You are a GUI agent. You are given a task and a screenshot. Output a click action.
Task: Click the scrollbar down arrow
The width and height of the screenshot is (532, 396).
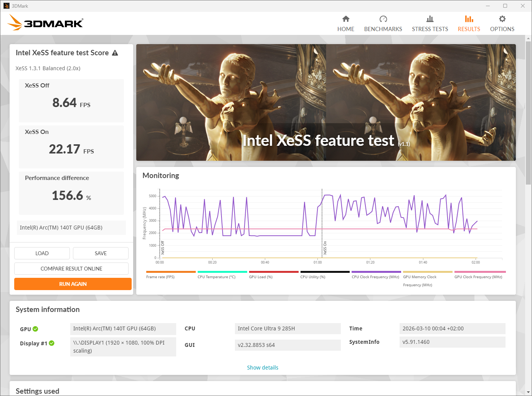point(528,392)
